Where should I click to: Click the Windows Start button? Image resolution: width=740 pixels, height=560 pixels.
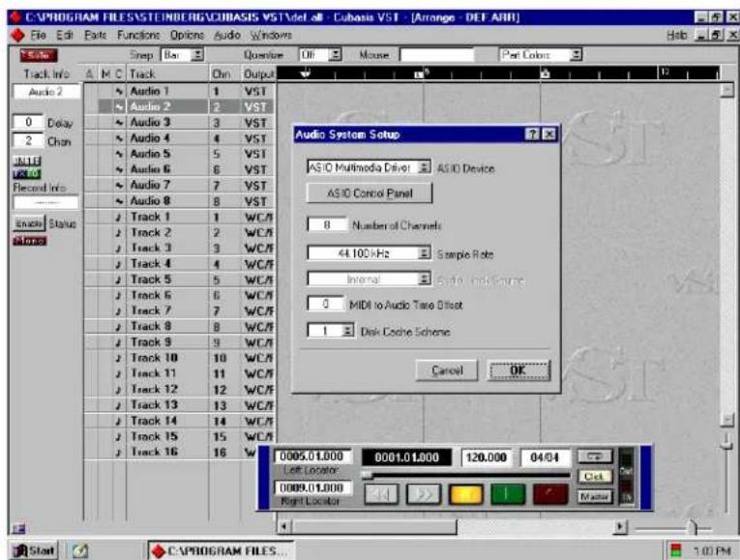[34, 550]
